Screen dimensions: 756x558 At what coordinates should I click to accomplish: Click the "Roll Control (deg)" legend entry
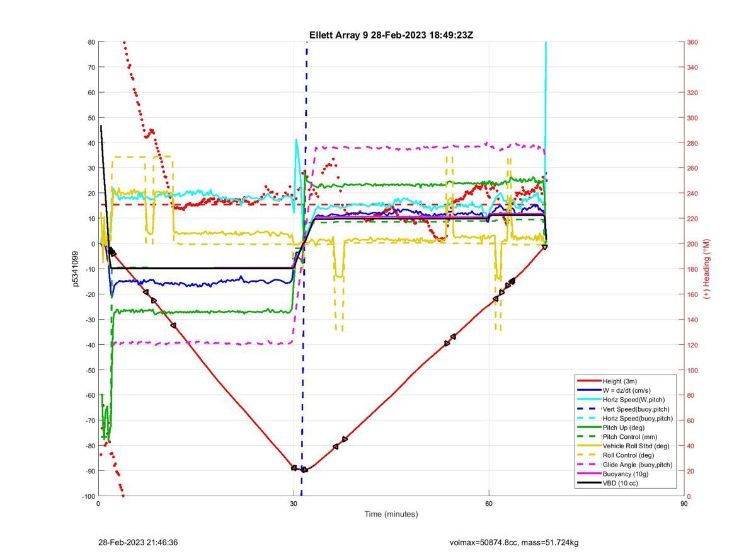[628, 455]
